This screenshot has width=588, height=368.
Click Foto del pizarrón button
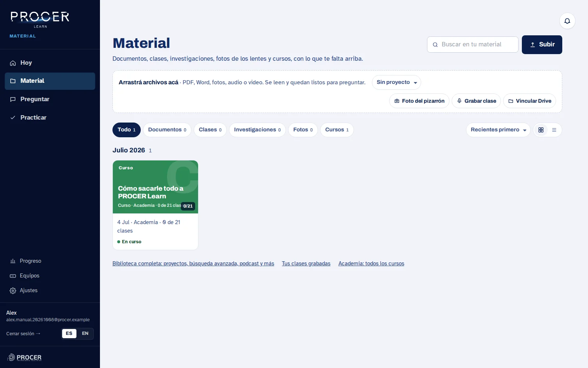pyautogui.click(x=419, y=101)
